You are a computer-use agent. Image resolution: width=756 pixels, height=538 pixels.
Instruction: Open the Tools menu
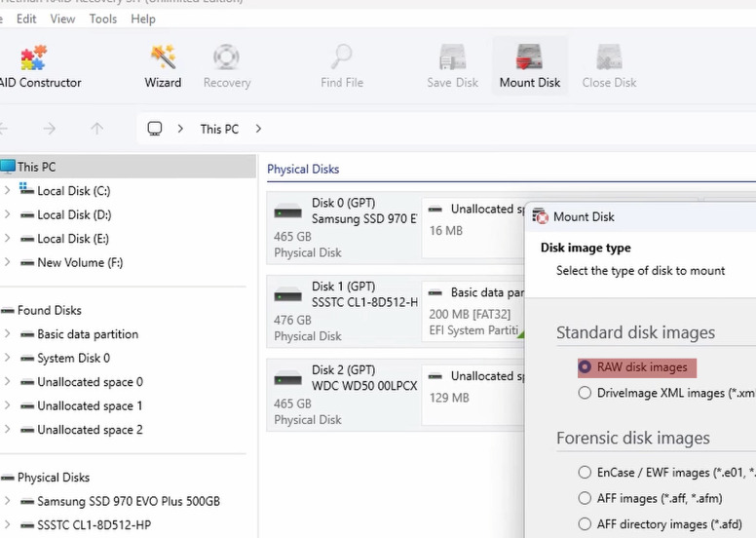pos(102,19)
